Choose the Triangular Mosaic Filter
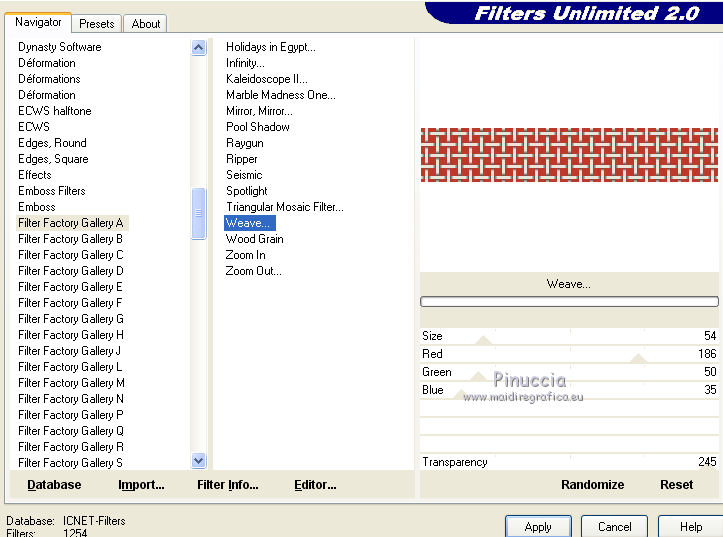The height and width of the screenshot is (537, 723). click(284, 207)
